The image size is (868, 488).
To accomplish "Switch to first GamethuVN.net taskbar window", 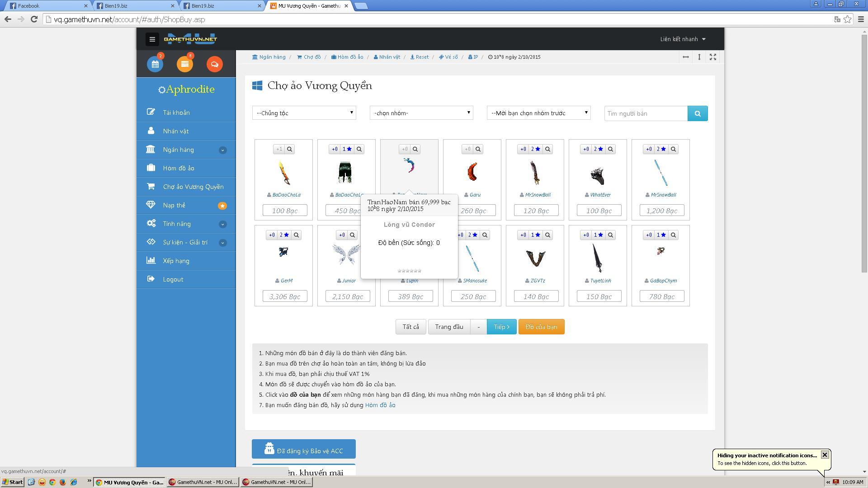I will pos(203,482).
